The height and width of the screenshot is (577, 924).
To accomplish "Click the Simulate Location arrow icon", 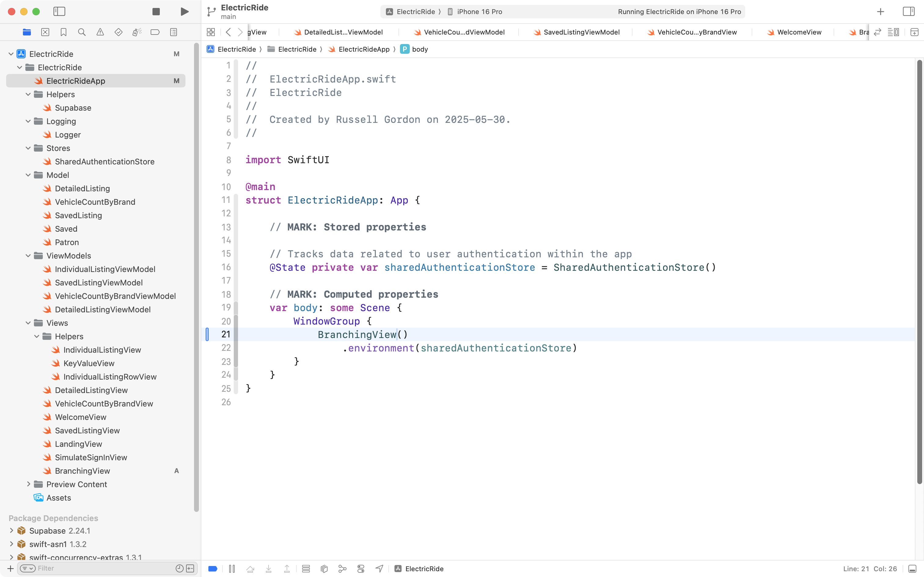I will point(379,569).
